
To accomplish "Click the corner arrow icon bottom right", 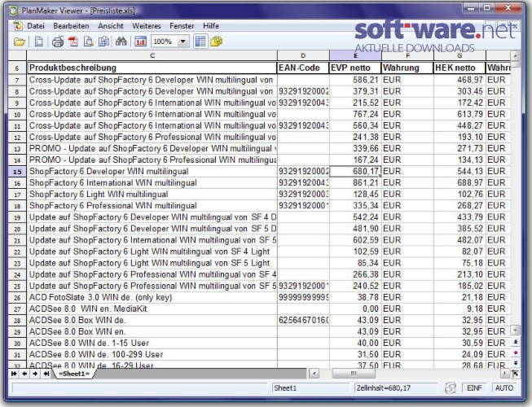I will tap(516, 374).
